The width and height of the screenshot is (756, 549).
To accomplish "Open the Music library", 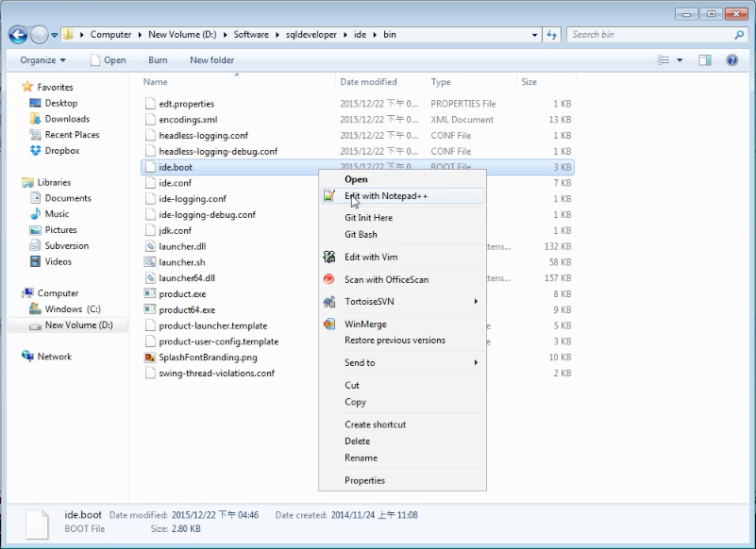I will point(50,214).
